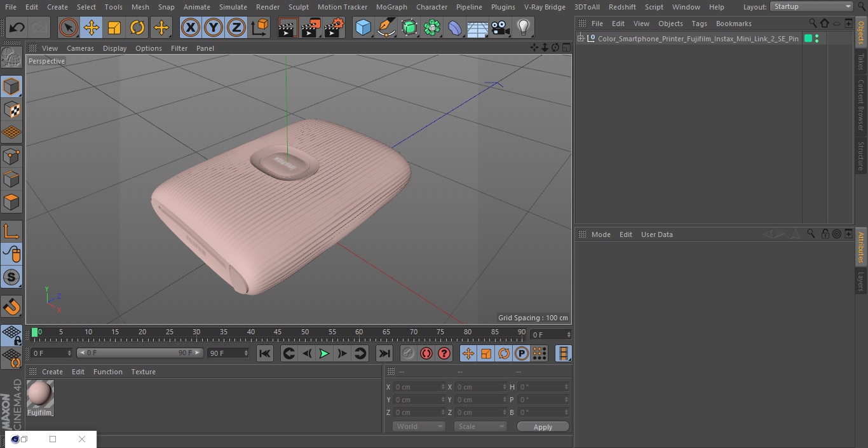
Task: Click the Attributes lock icon
Action: [825, 234]
